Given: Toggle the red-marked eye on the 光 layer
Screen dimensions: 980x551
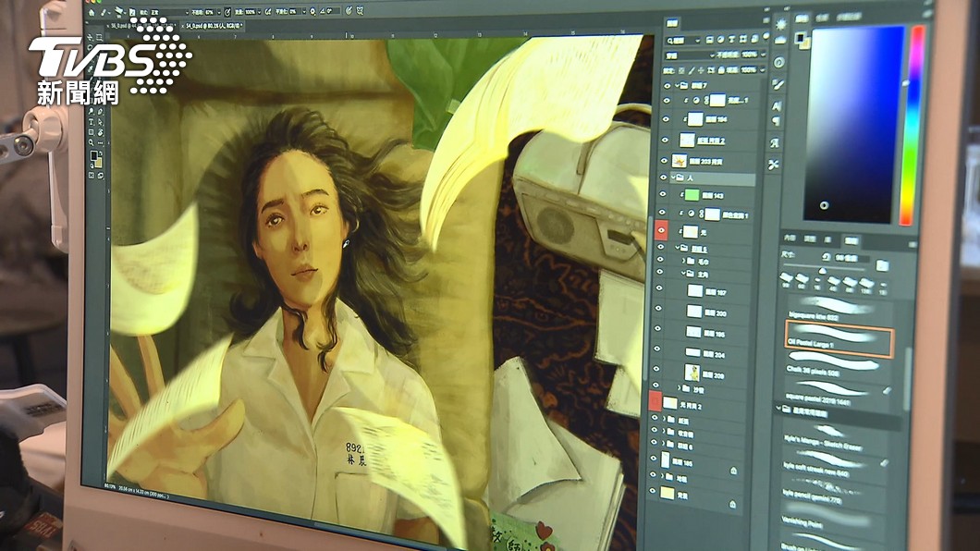Looking at the screenshot, I should [x=661, y=231].
